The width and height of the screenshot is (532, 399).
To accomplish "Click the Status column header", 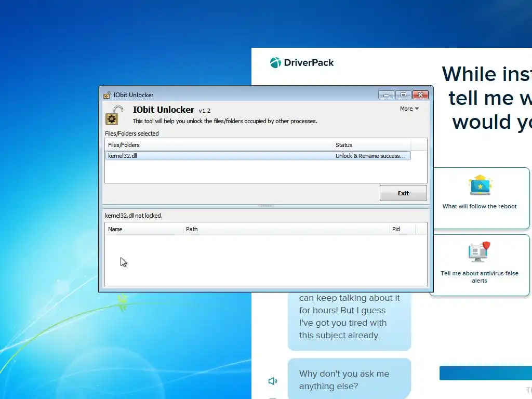I will (x=371, y=145).
